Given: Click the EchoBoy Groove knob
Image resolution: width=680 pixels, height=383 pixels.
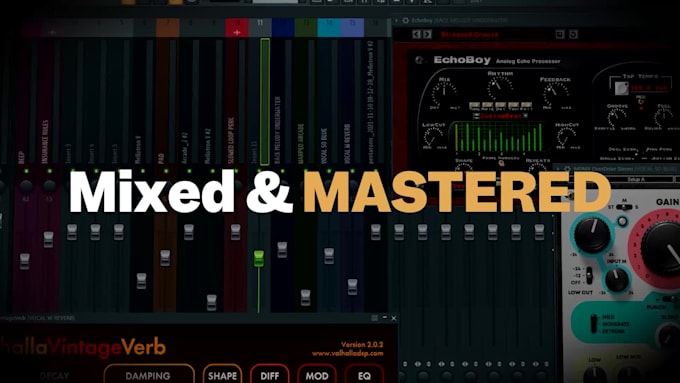Looking at the screenshot, I should click(616, 118).
